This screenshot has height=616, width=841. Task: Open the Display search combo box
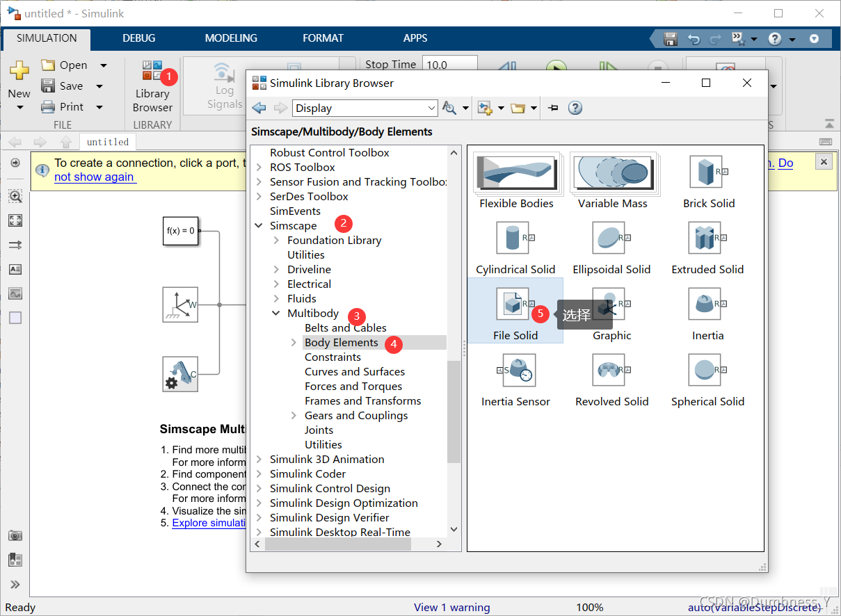coord(365,108)
